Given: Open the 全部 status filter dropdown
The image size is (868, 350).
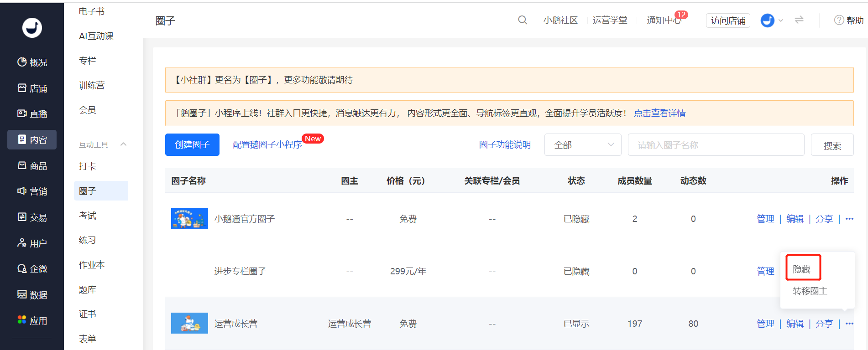Looking at the screenshot, I should coord(583,145).
